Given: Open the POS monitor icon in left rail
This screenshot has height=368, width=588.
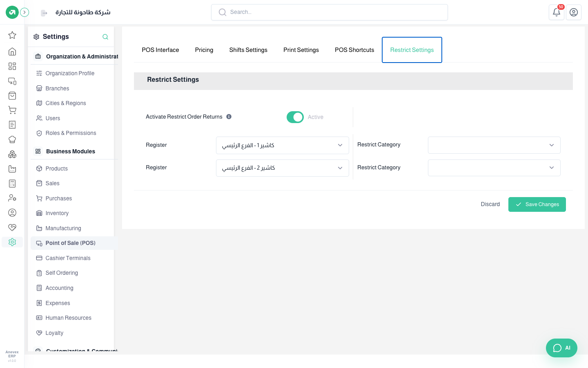Looking at the screenshot, I should [12, 81].
